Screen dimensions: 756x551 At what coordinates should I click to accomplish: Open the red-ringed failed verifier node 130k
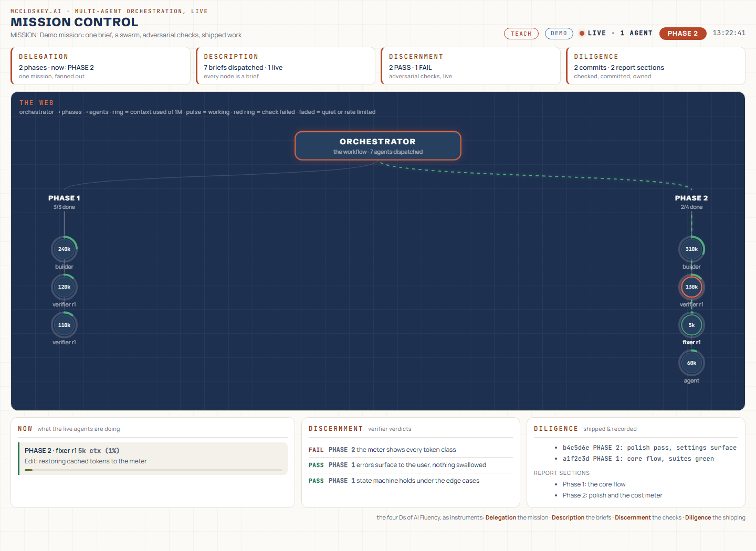coord(691,287)
